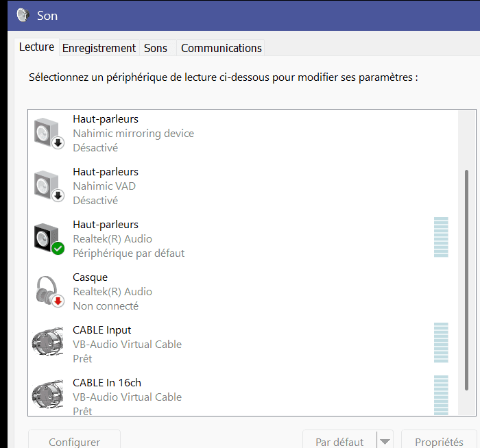Click the "Son" window title text
The height and width of the screenshot is (448, 480).
pyautogui.click(x=47, y=16)
